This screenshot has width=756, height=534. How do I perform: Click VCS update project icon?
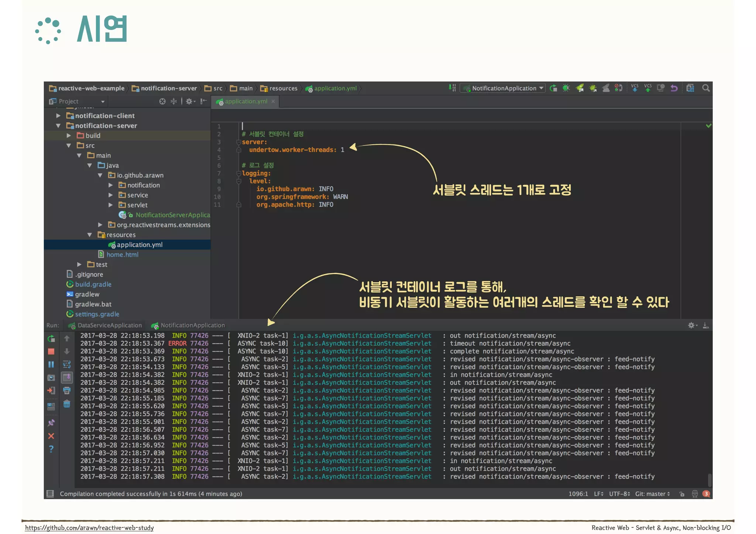click(x=635, y=88)
